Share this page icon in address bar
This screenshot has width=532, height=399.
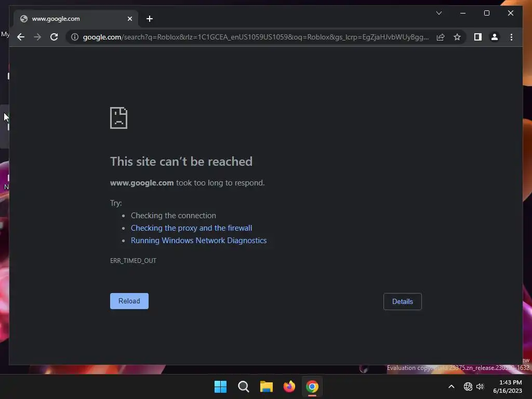coord(441,37)
